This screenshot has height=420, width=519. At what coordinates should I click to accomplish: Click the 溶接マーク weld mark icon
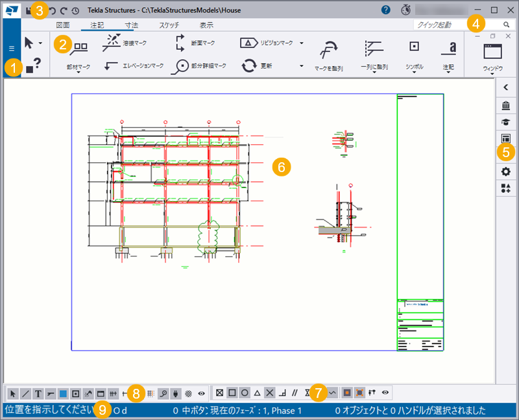click(111, 43)
